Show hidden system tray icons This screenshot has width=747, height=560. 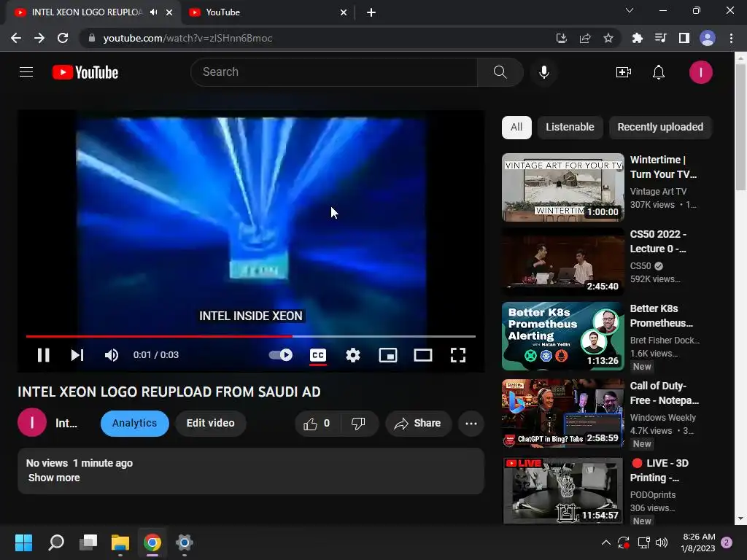606,542
